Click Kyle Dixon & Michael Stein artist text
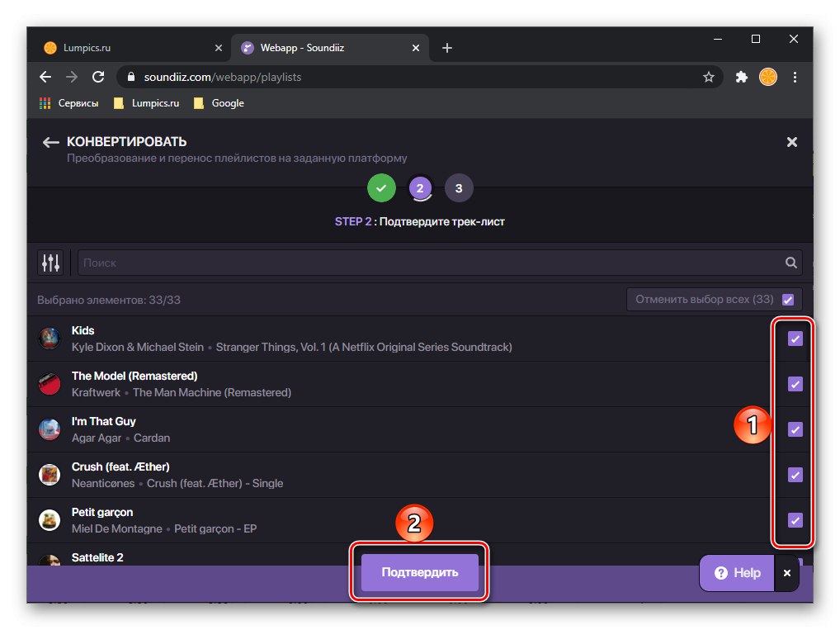Viewport: 840px width, 630px height. click(x=138, y=348)
